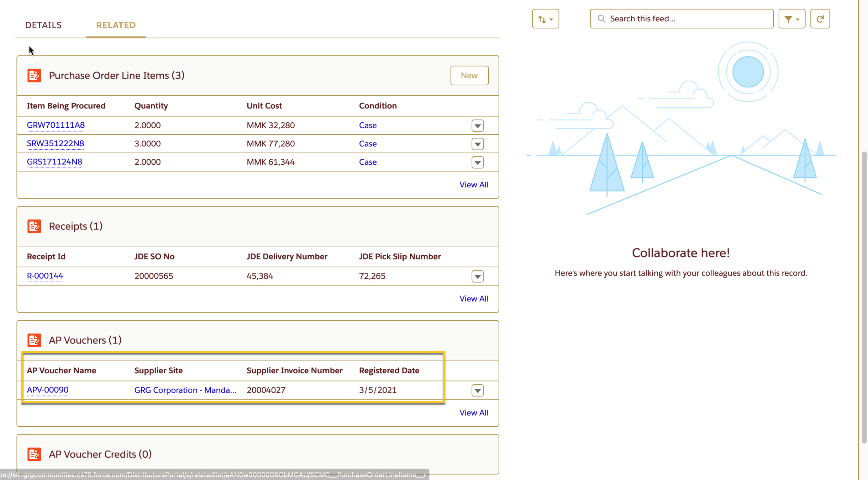Open actions menu for receipt R-000144
Image resolution: width=868 pixels, height=480 pixels.
(478, 276)
